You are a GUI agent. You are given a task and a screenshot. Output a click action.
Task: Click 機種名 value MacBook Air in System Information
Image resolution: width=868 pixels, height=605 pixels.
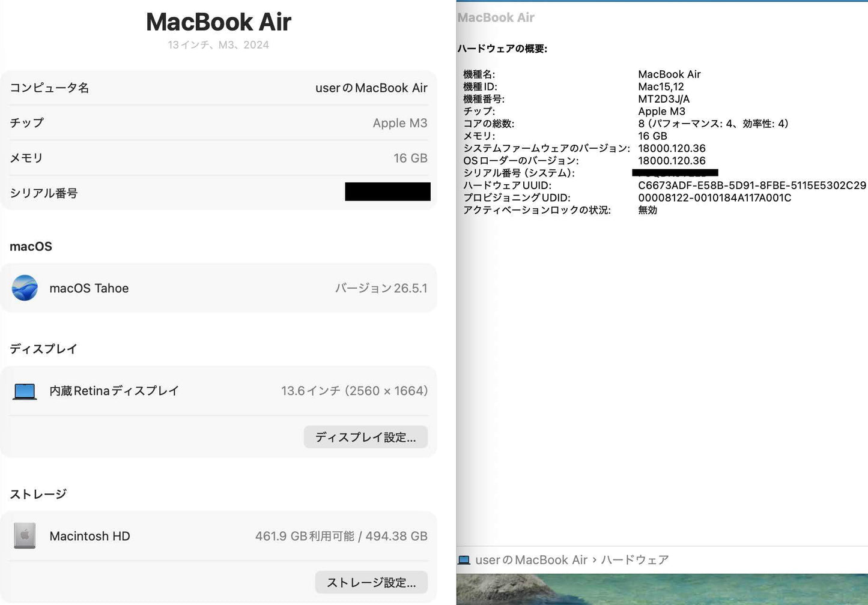pos(669,74)
